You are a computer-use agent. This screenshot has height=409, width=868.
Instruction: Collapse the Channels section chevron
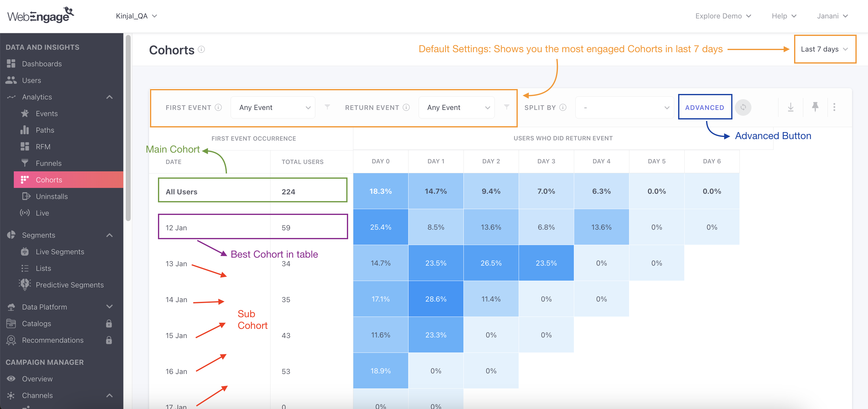click(109, 395)
